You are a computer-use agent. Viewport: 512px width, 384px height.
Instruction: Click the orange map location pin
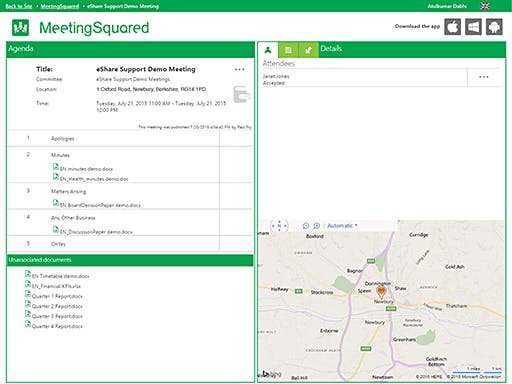coord(381,292)
